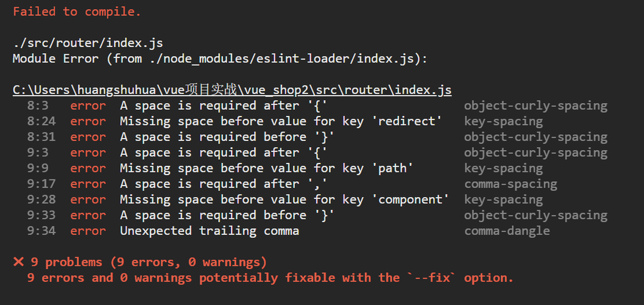Click line position 9:17
Image resolution: width=644 pixels, height=305 pixels.
pos(41,184)
